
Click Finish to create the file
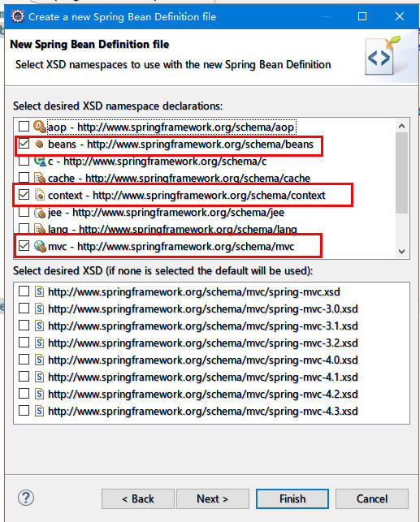292,498
